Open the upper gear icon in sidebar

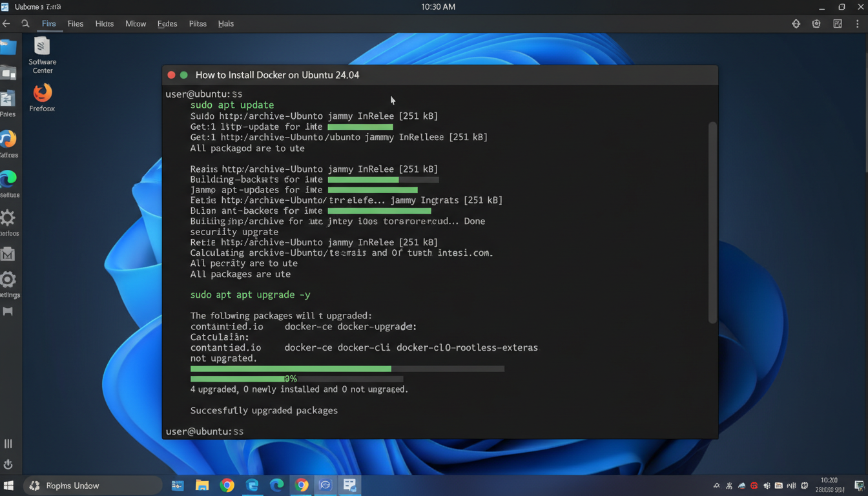tap(8, 217)
